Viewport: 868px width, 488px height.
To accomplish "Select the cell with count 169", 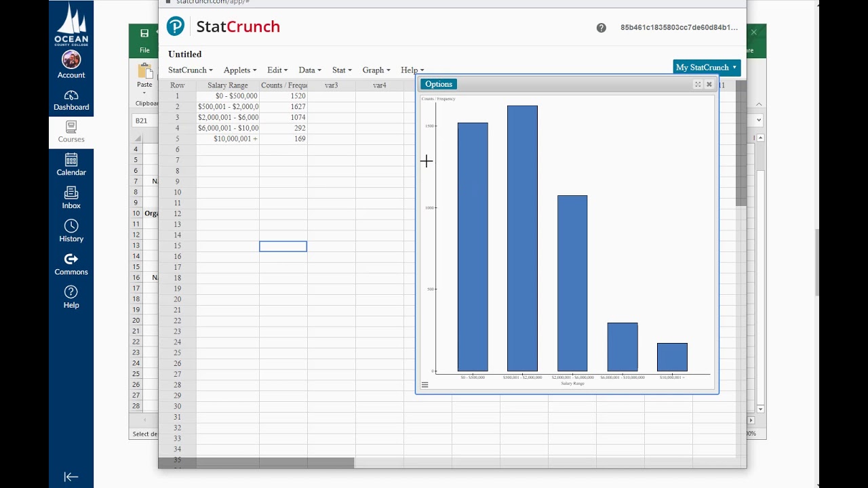I will pos(283,139).
